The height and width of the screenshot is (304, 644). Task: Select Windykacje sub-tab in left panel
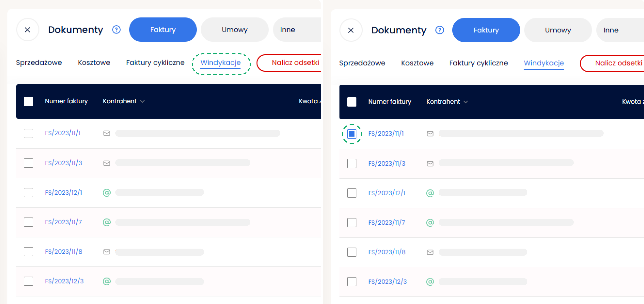[220, 62]
